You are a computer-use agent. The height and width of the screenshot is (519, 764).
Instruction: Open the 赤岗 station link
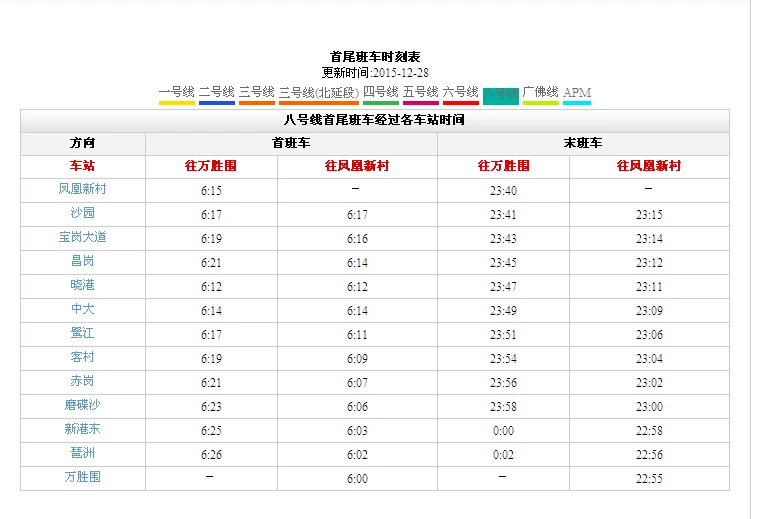coord(82,381)
